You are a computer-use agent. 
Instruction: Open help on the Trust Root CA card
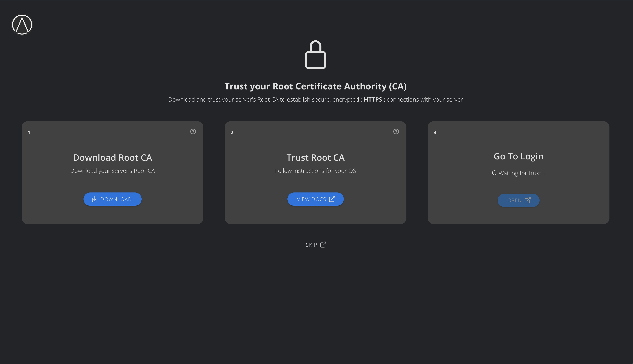(396, 131)
